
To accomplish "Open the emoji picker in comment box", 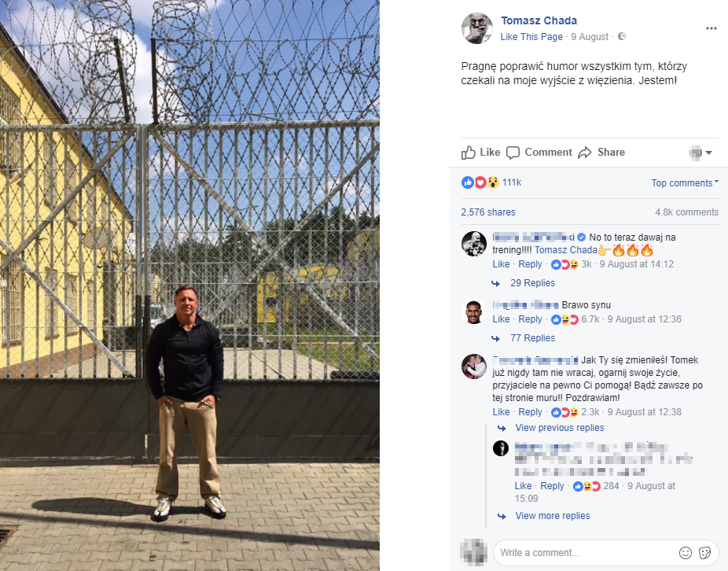I will tap(686, 552).
